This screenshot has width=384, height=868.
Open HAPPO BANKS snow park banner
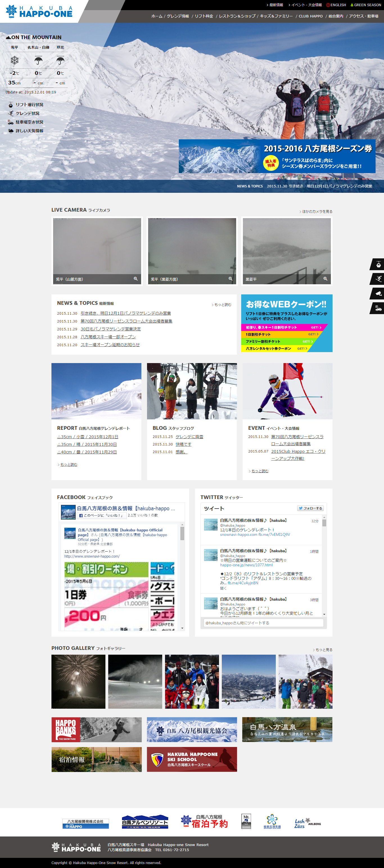click(97, 730)
